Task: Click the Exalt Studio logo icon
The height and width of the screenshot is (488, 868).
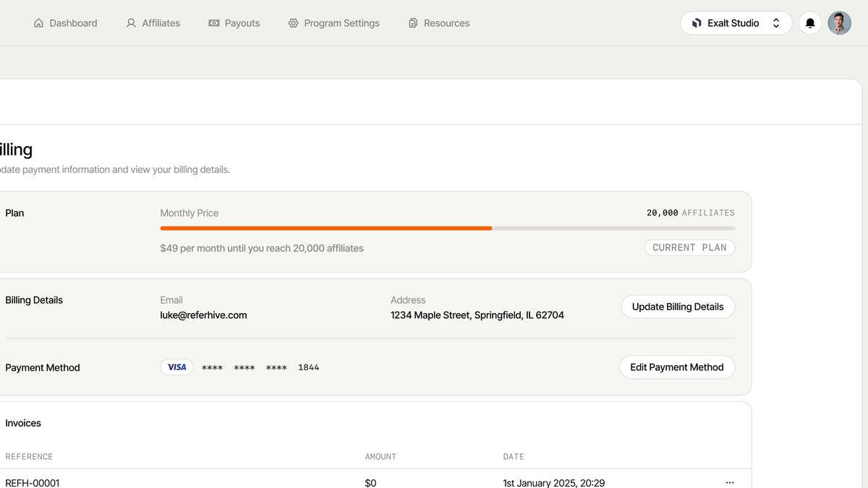Action: tap(697, 23)
